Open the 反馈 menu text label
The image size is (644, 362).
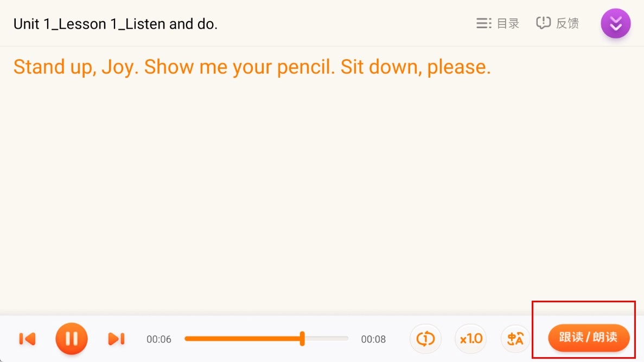(568, 23)
